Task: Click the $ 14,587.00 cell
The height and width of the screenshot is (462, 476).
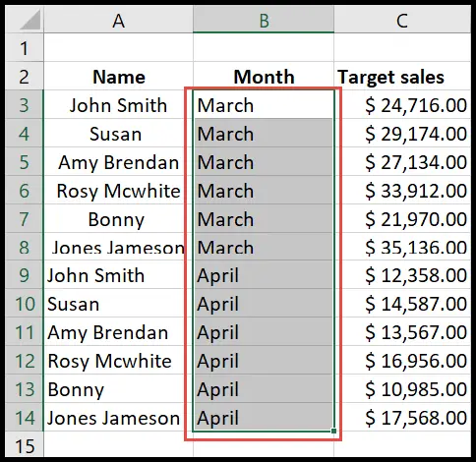Action: (x=402, y=304)
